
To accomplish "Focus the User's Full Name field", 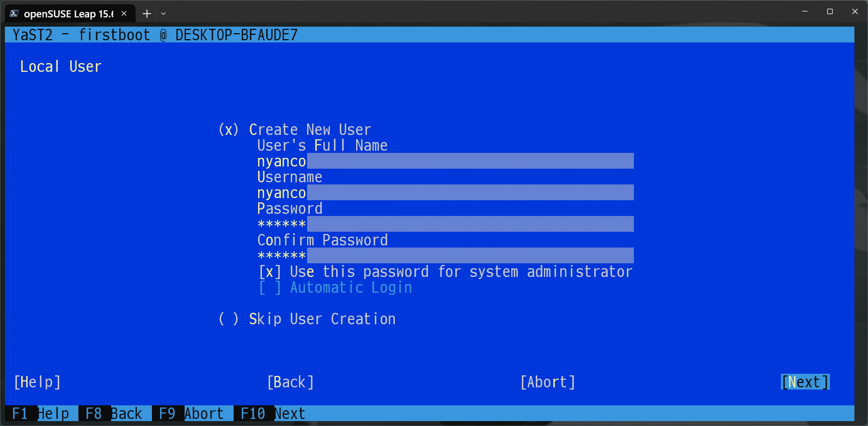I will coord(445,161).
